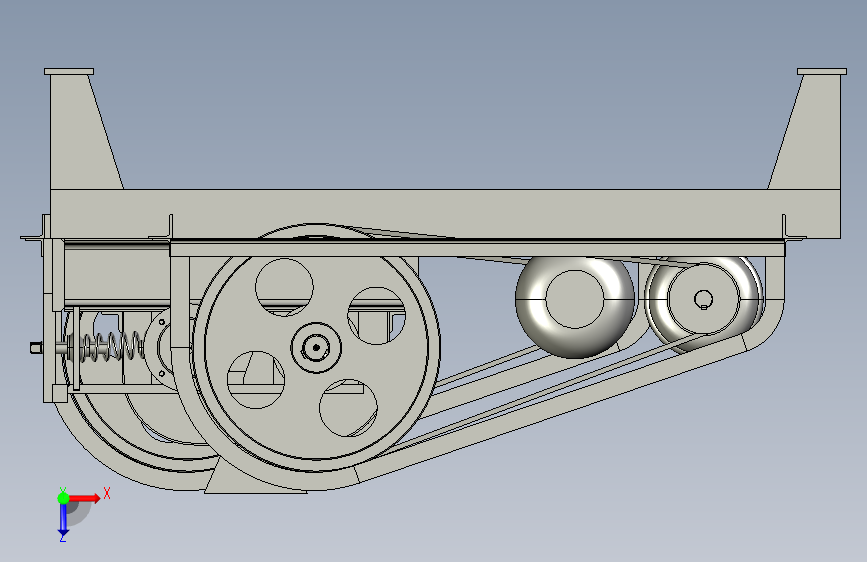Image resolution: width=867 pixels, height=562 pixels.
Task: Click the red X axis arrow of triad
Action: point(84,498)
